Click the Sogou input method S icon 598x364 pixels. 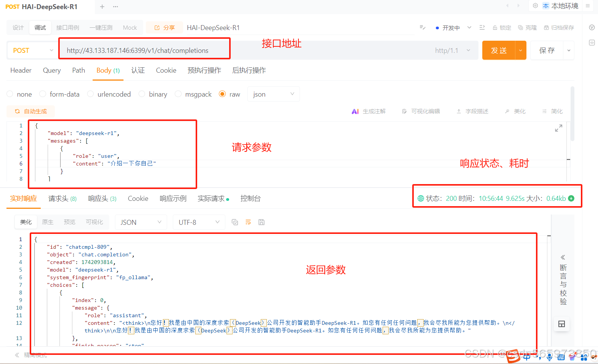pos(513,356)
